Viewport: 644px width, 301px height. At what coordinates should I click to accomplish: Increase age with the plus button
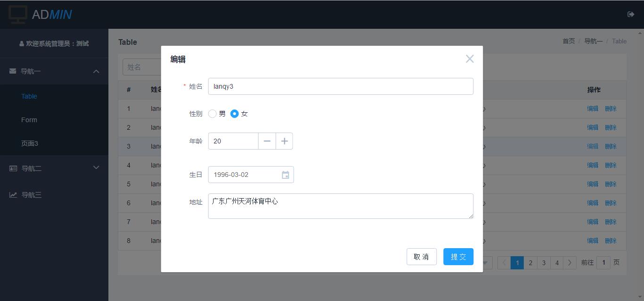pos(284,141)
